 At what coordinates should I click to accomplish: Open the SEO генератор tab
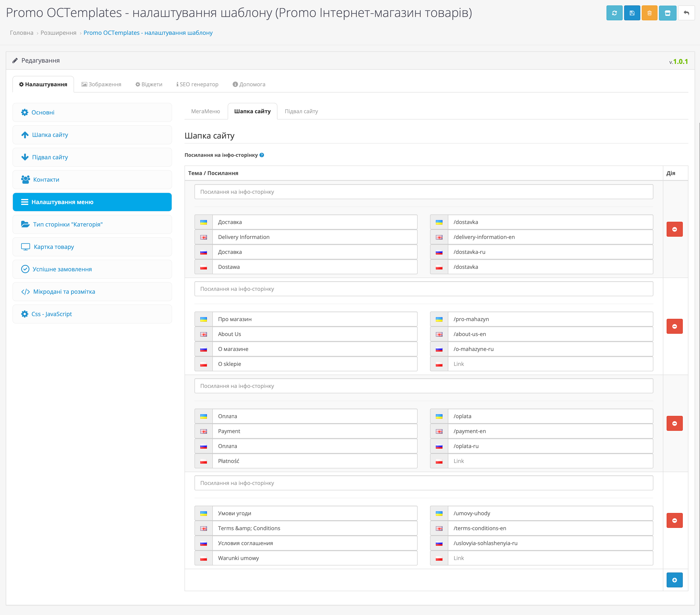point(197,84)
